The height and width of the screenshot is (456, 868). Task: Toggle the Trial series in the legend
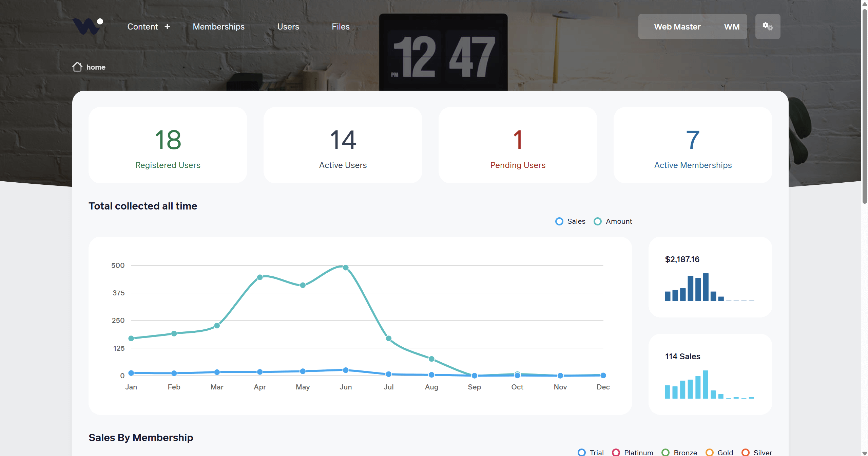click(582, 452)
